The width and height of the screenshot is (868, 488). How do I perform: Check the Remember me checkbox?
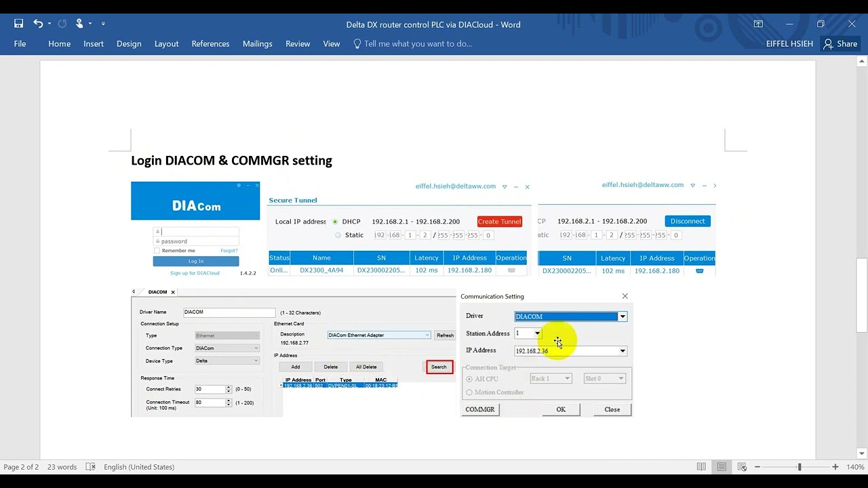coord(157,251)
